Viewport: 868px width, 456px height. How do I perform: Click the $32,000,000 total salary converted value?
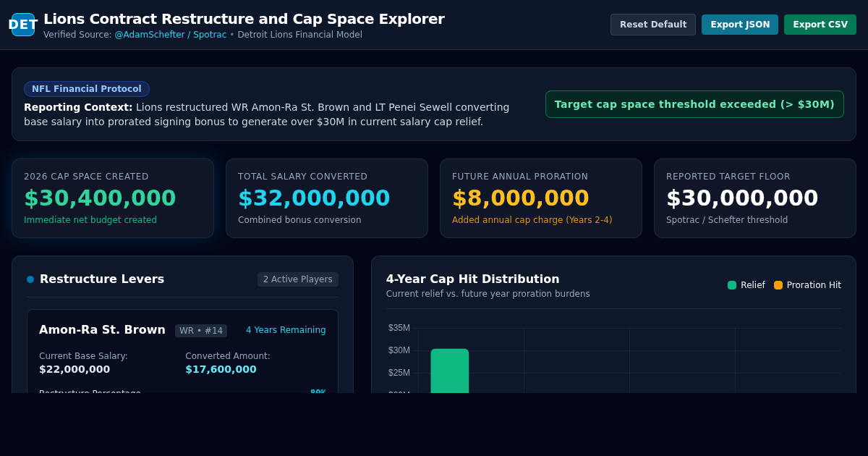[x=314, y=198]
